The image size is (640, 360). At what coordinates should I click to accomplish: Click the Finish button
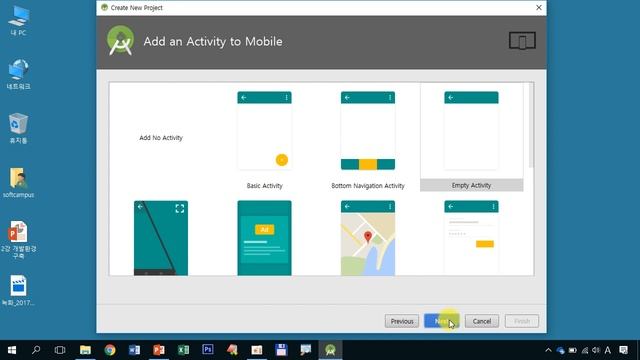click(522, 321)
